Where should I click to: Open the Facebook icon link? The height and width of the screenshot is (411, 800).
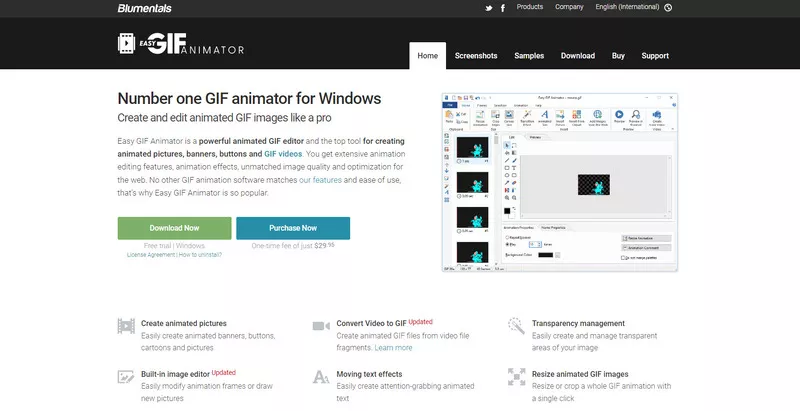[x=503, y=7]
